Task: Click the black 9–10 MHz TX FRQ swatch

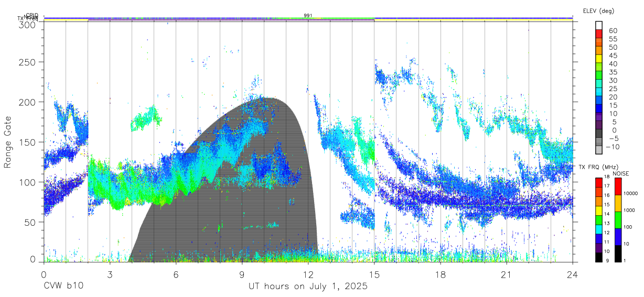Action: (599, 257)
